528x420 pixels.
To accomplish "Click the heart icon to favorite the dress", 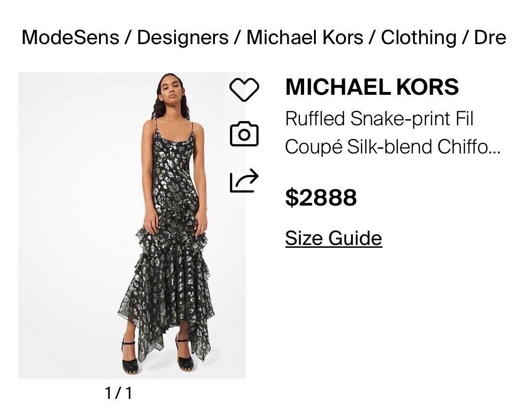I will click(x=243, y=90).
